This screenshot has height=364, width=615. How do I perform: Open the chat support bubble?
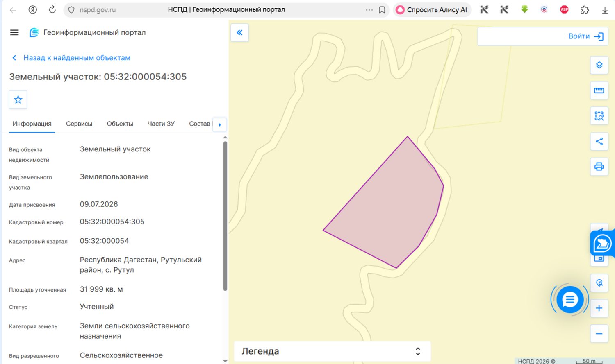coord(569,300)
